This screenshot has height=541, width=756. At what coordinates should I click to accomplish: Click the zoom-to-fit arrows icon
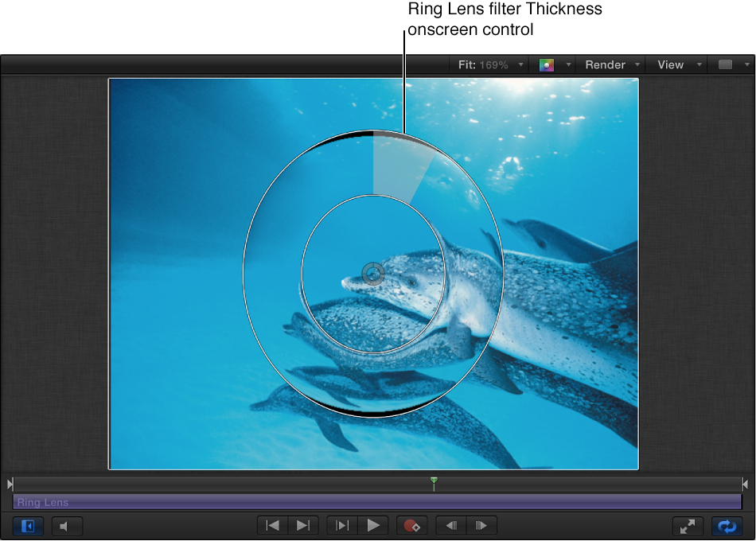coord(688,526)
